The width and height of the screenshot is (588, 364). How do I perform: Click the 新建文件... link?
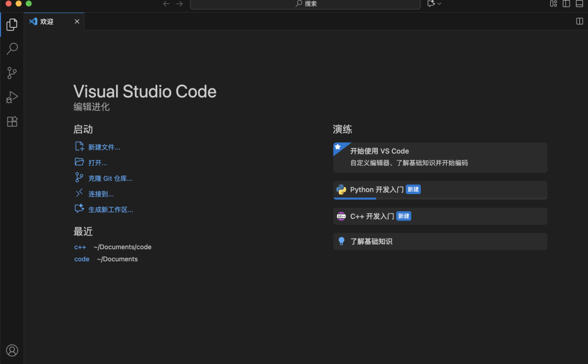pos(104,148)
